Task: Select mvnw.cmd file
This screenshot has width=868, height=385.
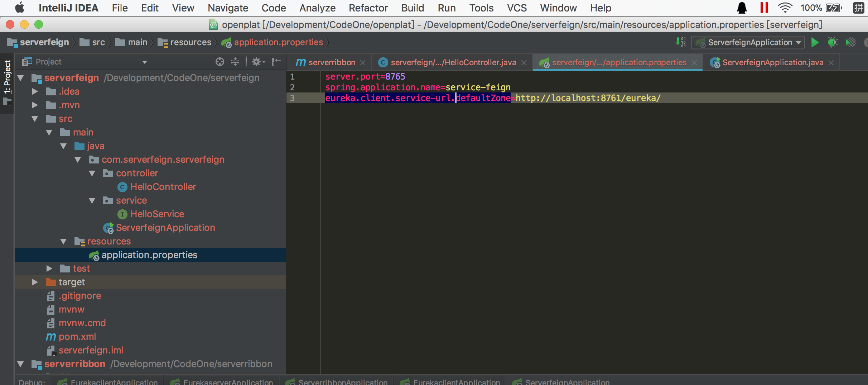Action: [82, 323]
